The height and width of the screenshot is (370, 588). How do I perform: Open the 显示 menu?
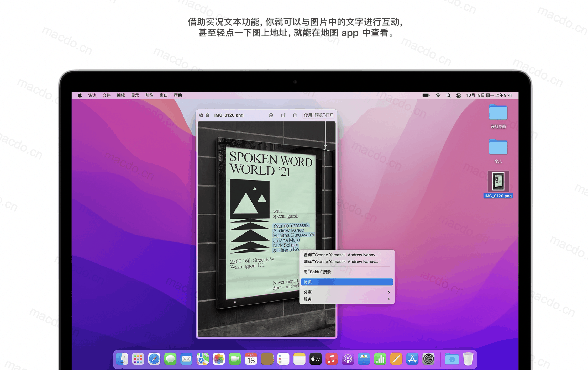135,95
